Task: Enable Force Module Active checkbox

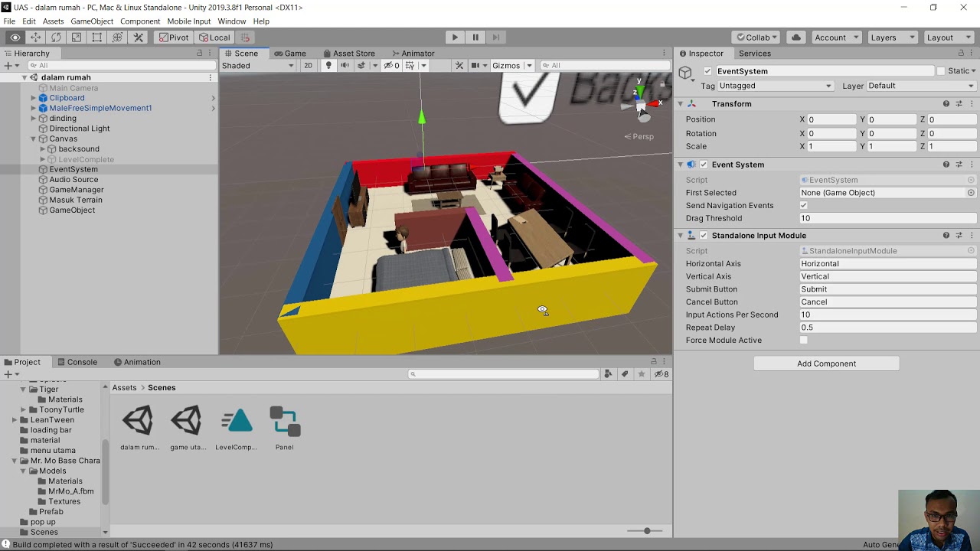Action: click(x=804, y=341)
